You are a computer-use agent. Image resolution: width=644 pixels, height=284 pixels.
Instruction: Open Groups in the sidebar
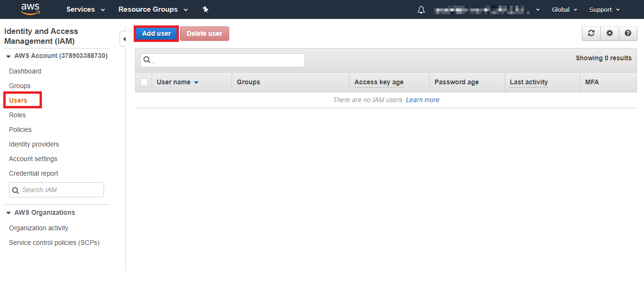click(20, 86)
